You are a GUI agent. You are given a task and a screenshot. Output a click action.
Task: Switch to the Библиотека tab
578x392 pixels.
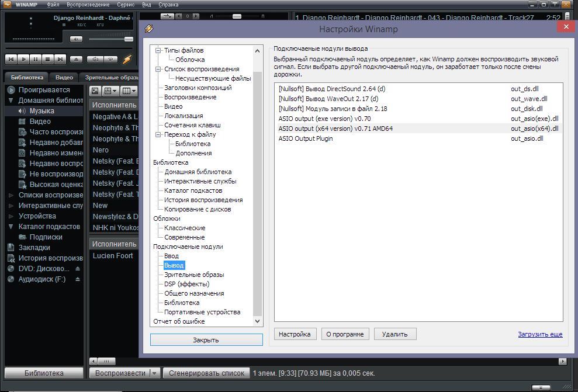[x=27, y=77]
